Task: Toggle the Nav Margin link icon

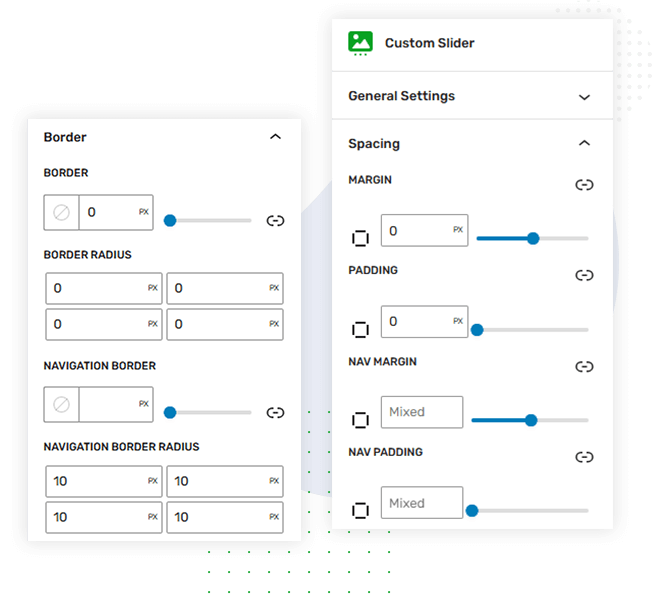Action: click(x=584, y=367)
